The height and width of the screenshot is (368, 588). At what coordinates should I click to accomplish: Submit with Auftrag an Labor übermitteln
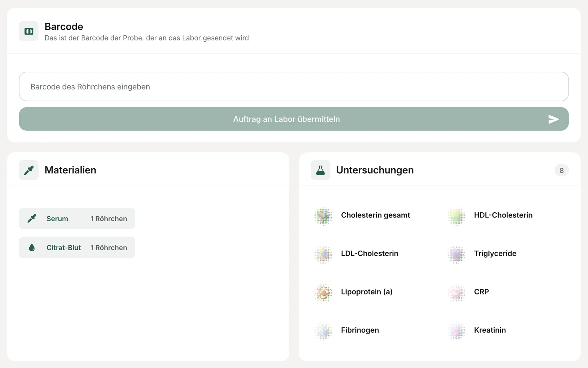pos(294,119)
